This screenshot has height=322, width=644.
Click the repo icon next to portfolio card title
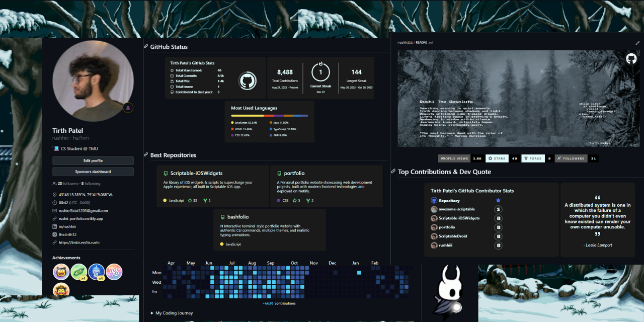(x=279, y=174)
